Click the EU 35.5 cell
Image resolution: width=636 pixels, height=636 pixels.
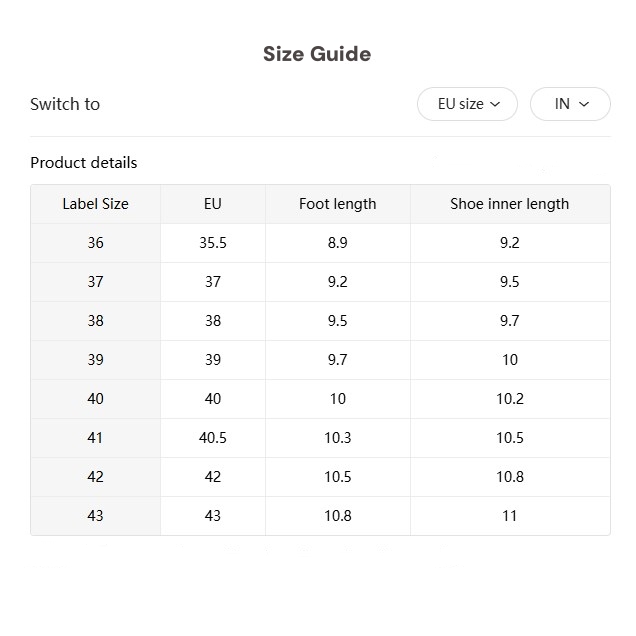tap(213, 243)
